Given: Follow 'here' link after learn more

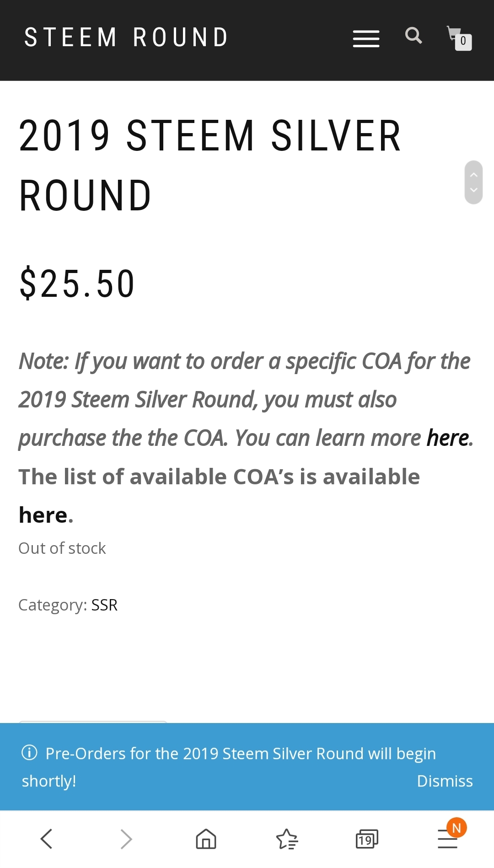Looking at the screenshot, I should (x=447, y=438).
